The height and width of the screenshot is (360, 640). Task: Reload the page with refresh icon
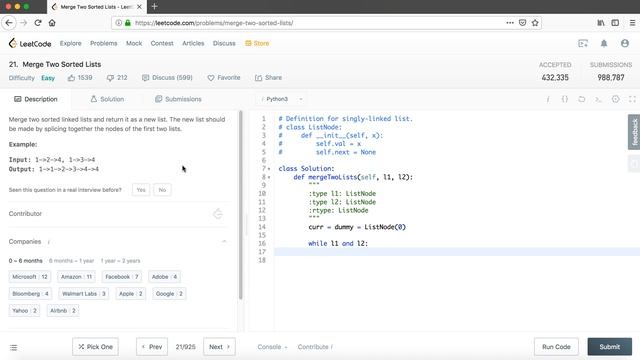(x=38, y=23)
